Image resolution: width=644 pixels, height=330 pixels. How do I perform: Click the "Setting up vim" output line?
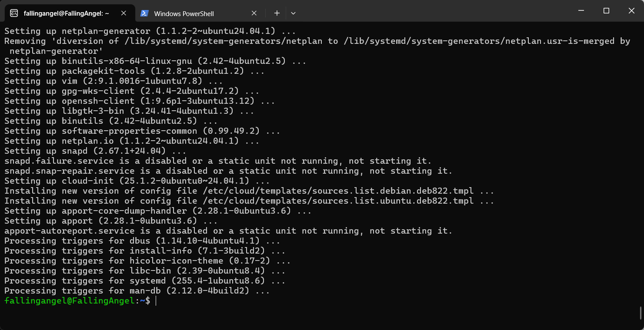pos(113,81)
